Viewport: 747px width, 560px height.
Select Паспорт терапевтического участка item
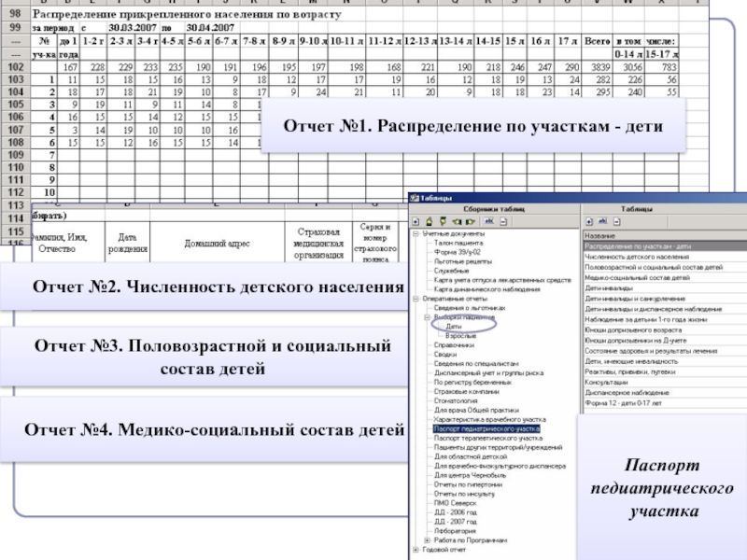tap(487, 438)
